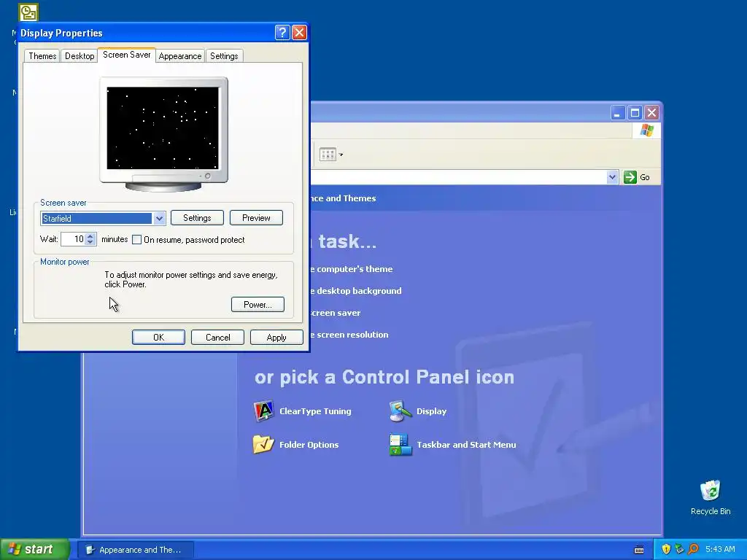
Task: Increase wait minutes with up arrow
Action: (90, 236)
